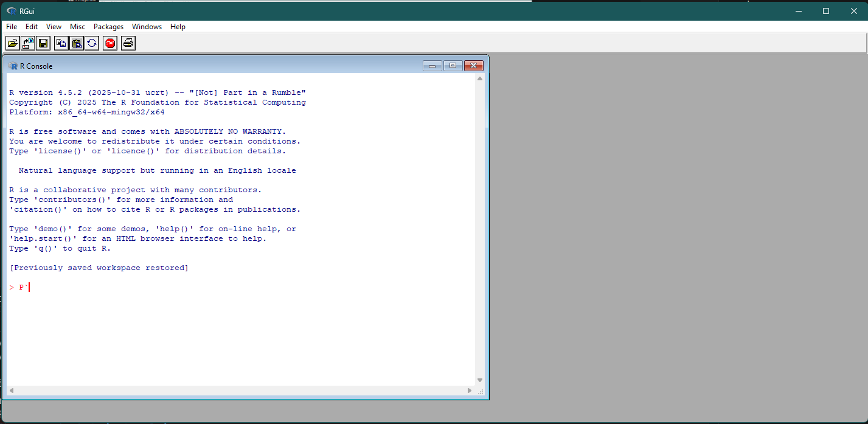The width and height of the screenshot is (868, 424).
Task: Minimize the R Console window
Action: (x=432, y=65)
